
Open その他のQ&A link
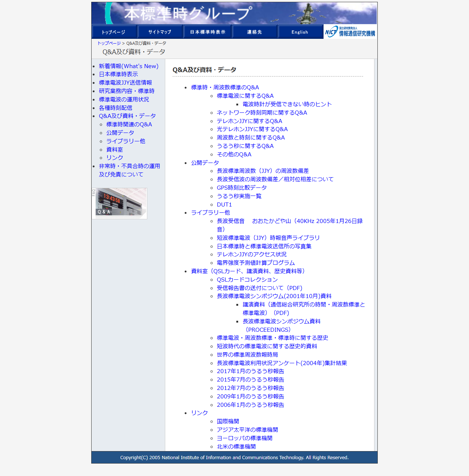tap(234, 155)
